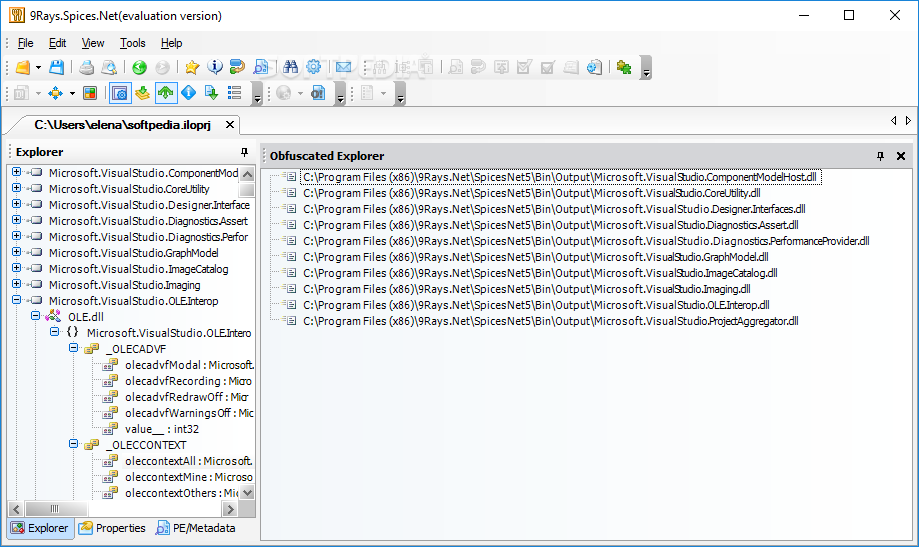Click Explorer horizontal scrollbar right arrow
Image resolution: width=919 pixels, height=547 pixels.
coord(230,509)
